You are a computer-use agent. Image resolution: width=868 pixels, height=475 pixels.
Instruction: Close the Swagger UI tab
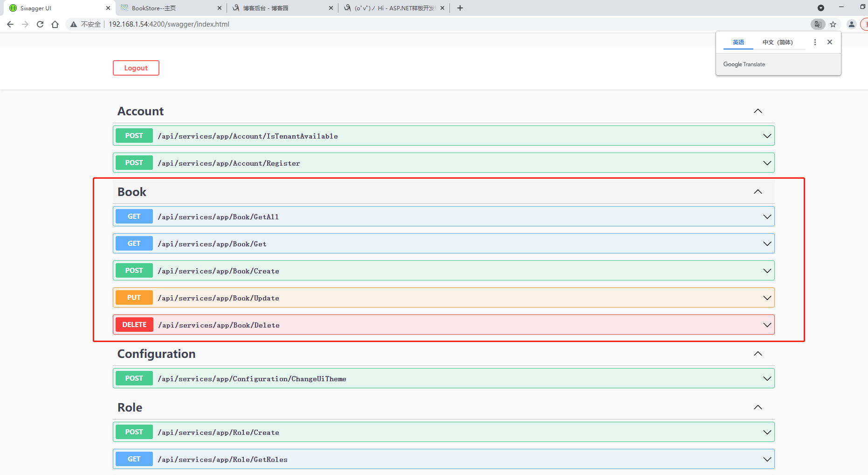pos(108,8)
